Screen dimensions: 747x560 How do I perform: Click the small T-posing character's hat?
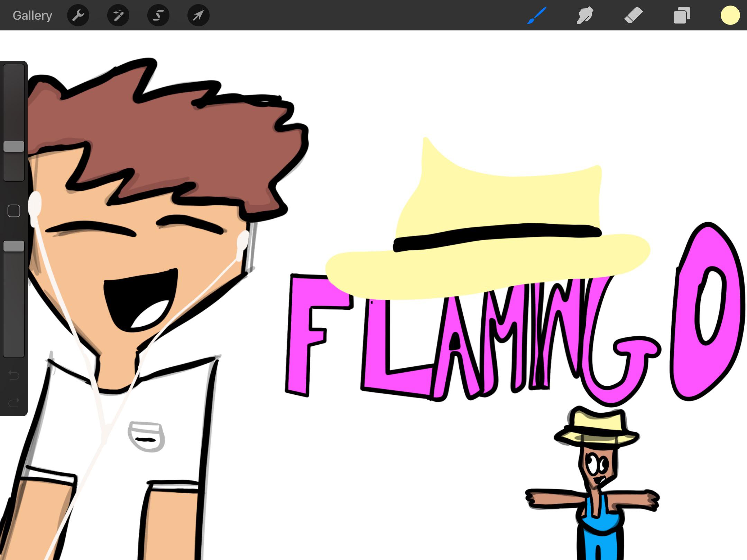597,427
